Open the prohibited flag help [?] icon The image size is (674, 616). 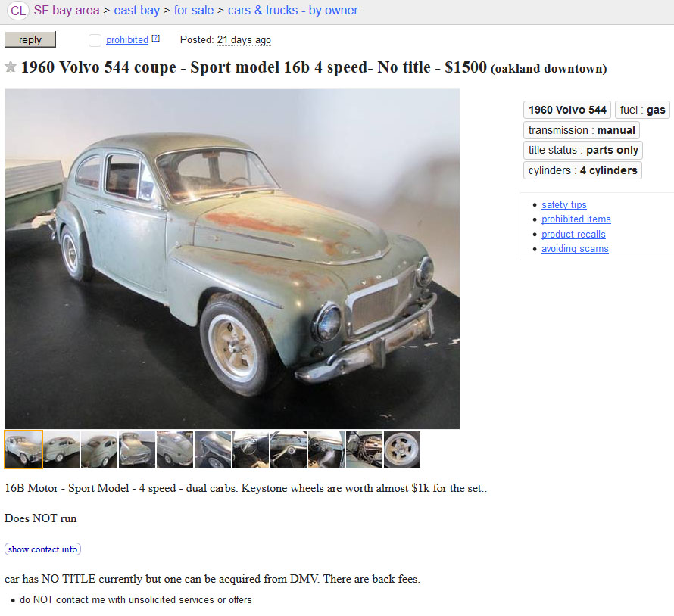tap(155, 39)
